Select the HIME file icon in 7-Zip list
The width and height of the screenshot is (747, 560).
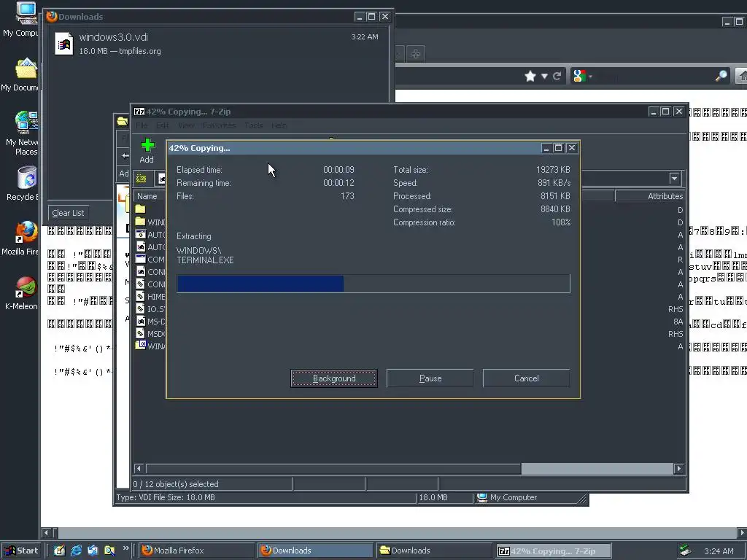[140, 296]
